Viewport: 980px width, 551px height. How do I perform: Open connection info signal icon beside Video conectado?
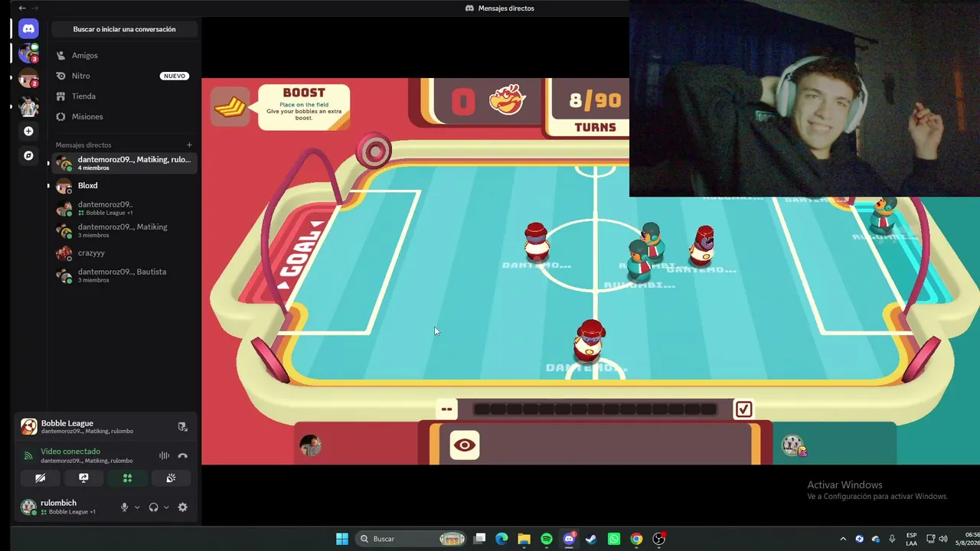[28, 455]
